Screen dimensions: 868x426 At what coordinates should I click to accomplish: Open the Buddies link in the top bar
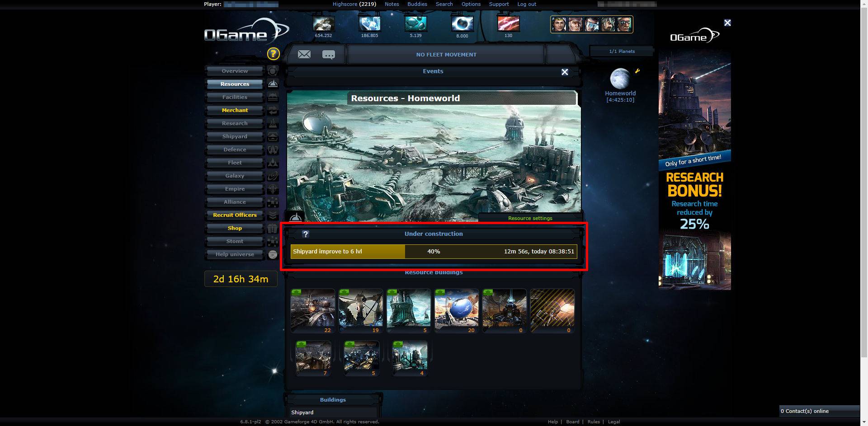click(417, 4)
